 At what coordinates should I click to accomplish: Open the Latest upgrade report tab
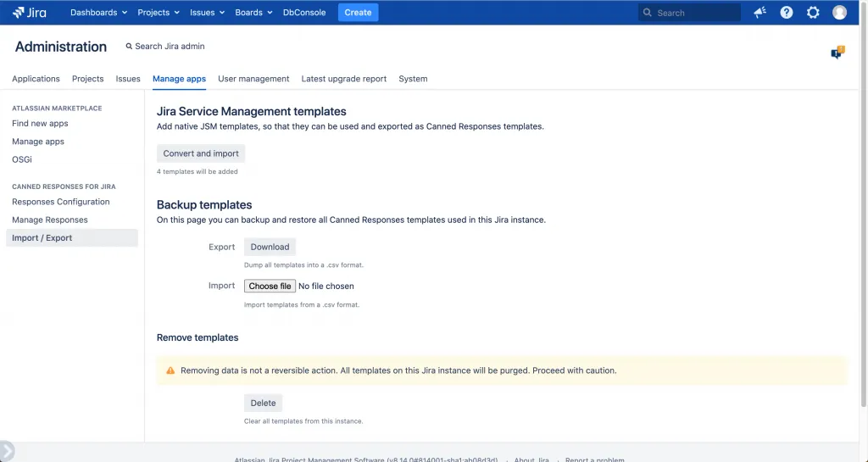[x=344, y=79]
